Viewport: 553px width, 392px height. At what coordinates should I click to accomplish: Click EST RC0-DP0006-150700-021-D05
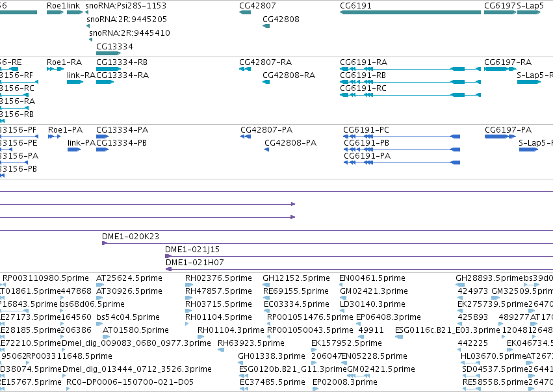coord(130,382)
